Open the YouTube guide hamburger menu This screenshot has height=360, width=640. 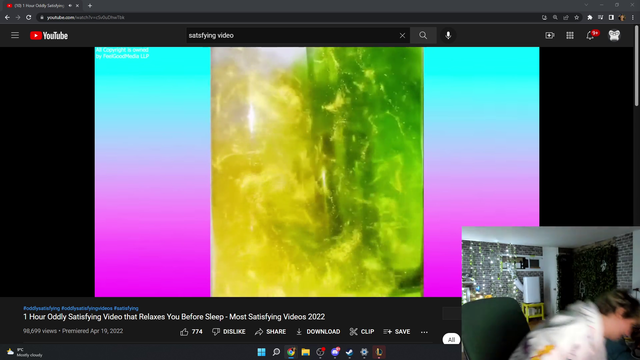tap(15, 36)
